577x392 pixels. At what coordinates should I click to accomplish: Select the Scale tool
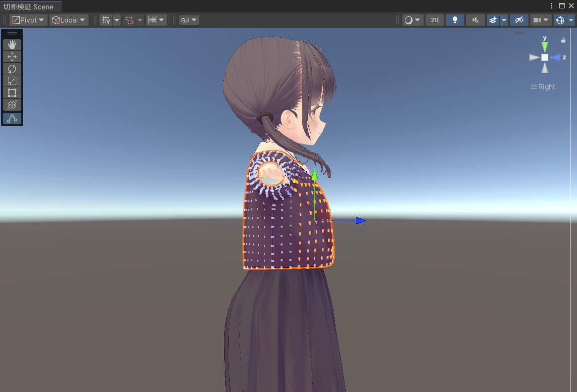pos(12,81)
